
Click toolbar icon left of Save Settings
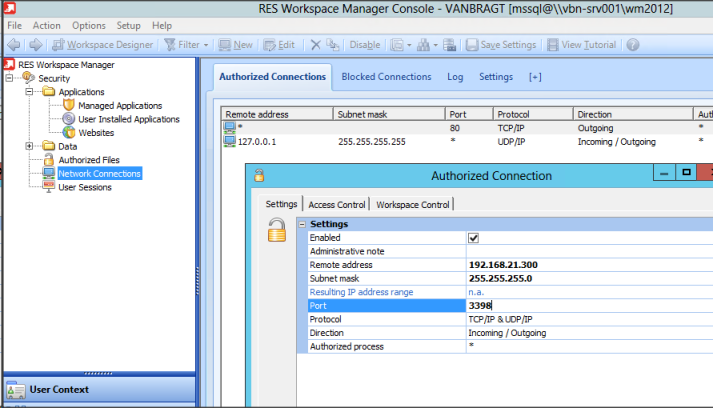[x=449, y=45]
